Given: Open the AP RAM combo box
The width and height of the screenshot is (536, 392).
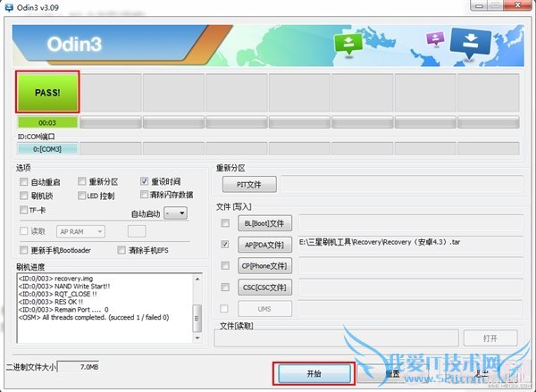Looking at the screenshot, I should [x=80, y=231].
